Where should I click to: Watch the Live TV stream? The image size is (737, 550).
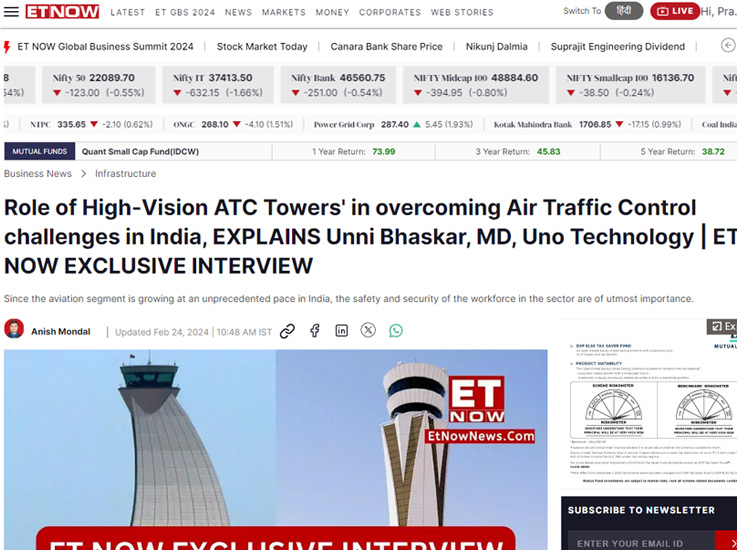point(675,11)
